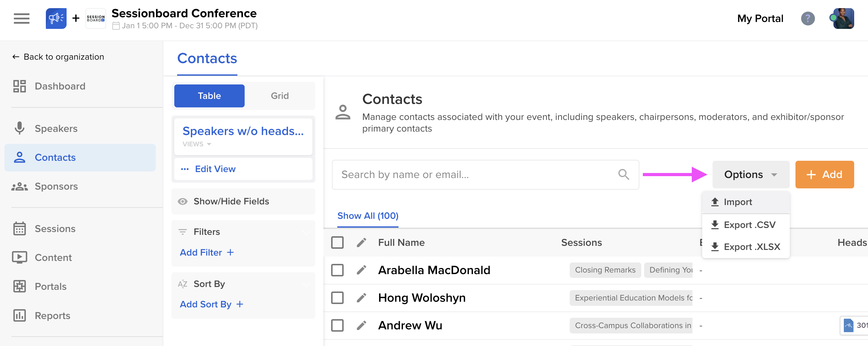Tick the checkbox for Hong Woloshyn
Viewport: 868px width, 346px height.
pos(337,297)
